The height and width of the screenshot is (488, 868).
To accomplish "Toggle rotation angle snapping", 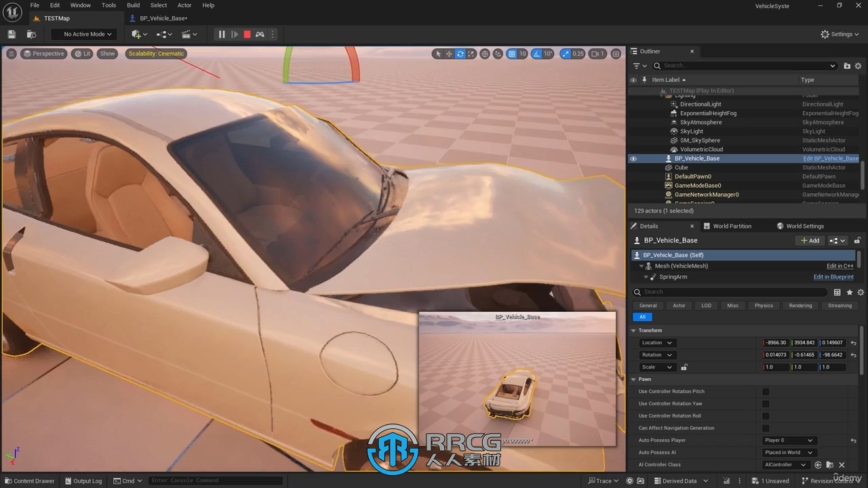I will click(536, 54).
